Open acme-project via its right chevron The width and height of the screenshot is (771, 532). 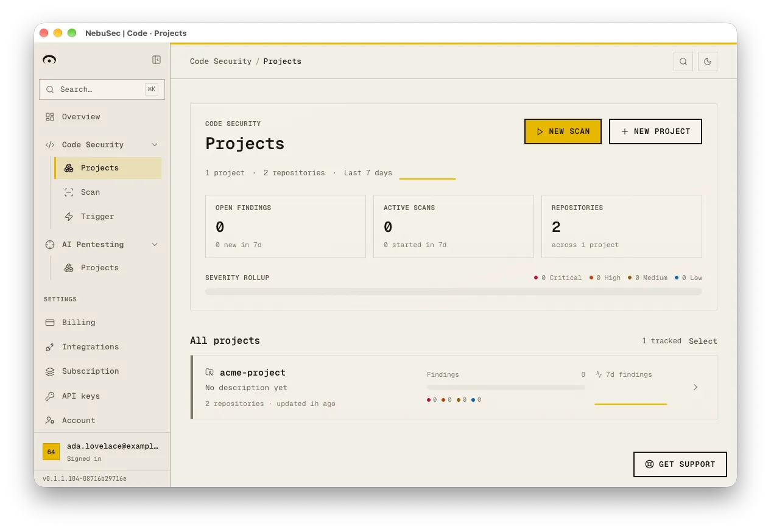click(x=695, y=387)
